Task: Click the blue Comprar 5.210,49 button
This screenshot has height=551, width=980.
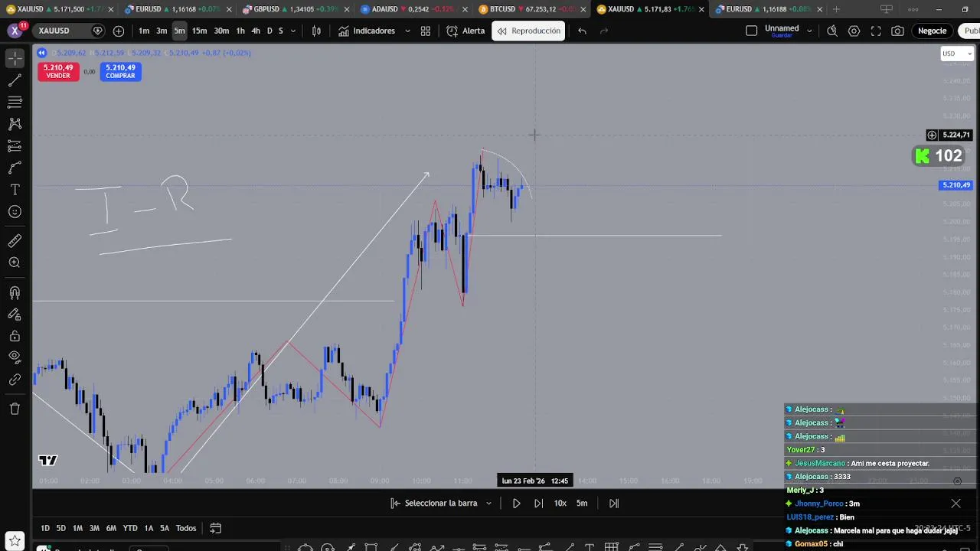Action: click(120, 71)
